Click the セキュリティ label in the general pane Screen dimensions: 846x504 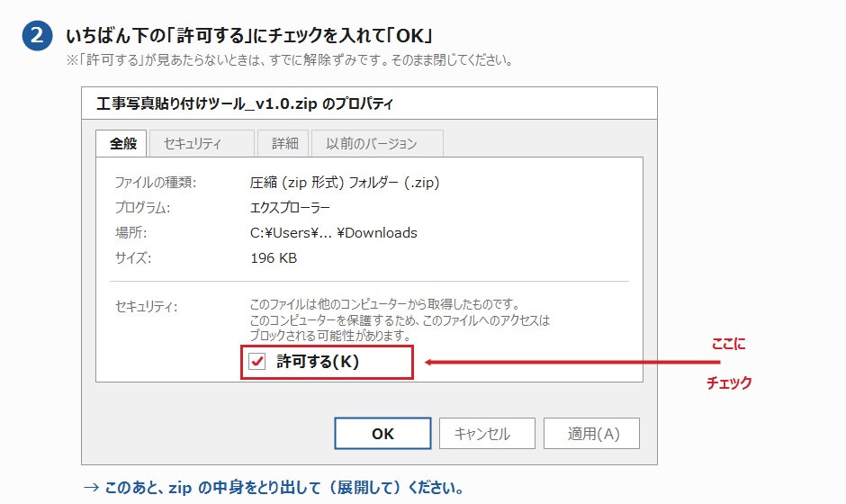(x=146, y=307)
